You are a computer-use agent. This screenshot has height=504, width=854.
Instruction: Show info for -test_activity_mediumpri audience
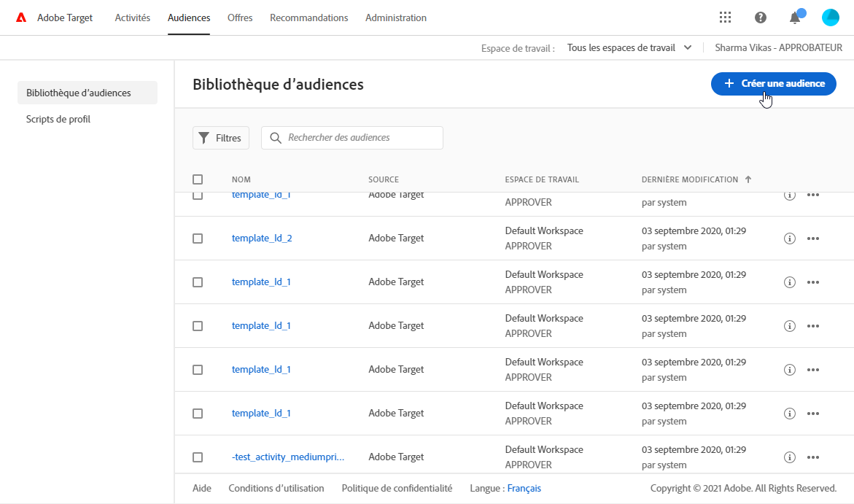(789, 457)
